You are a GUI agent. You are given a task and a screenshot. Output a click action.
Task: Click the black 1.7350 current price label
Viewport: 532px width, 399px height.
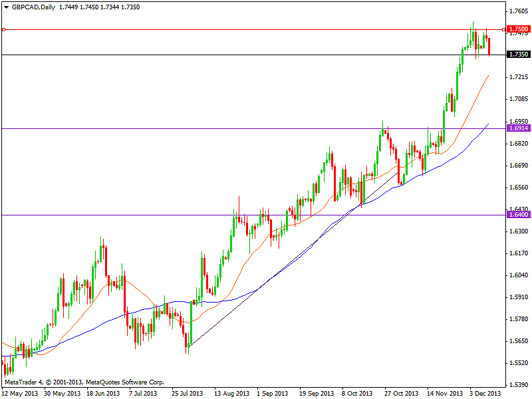tap(518, 55)
